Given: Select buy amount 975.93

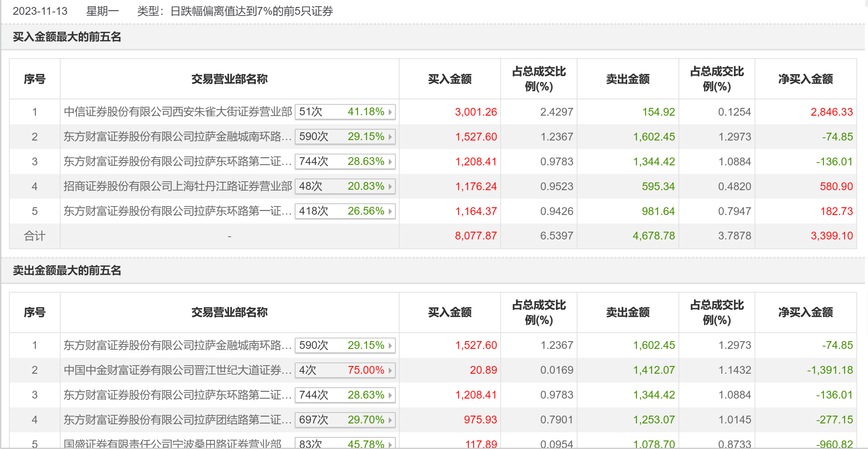Looking at the screenshot, I should (x=480, y=420).
